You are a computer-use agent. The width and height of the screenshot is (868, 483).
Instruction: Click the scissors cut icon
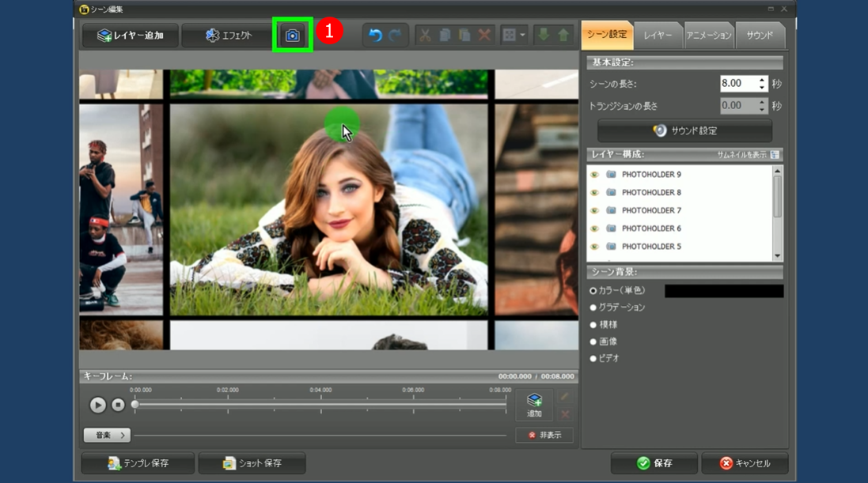pyautogui.click(x=425, y=36)
